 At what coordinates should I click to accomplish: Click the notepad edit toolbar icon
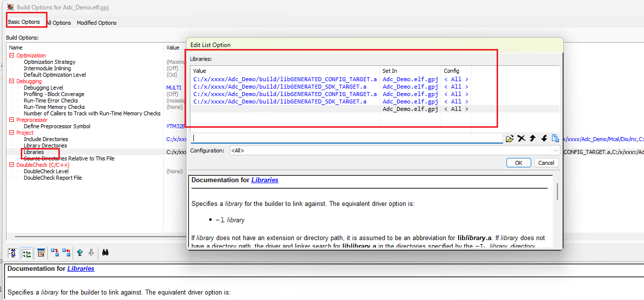[42, 253]
